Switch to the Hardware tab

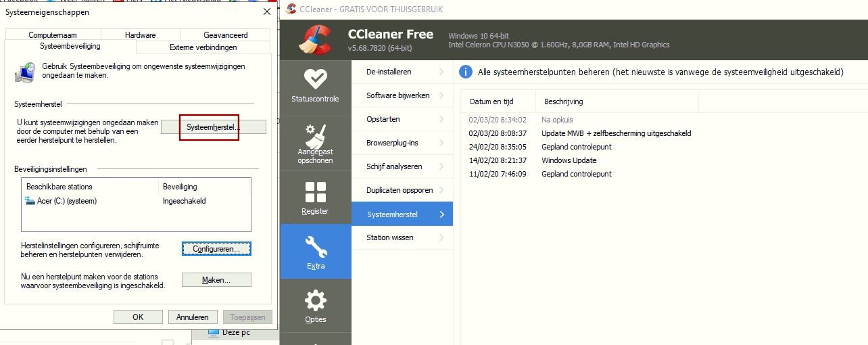(x=140, y=35)
